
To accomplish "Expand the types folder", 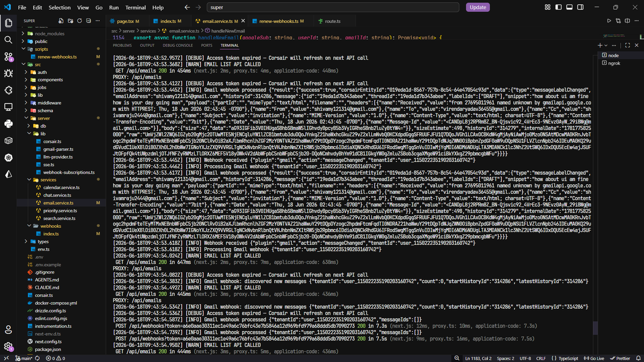I will (43, 242).
